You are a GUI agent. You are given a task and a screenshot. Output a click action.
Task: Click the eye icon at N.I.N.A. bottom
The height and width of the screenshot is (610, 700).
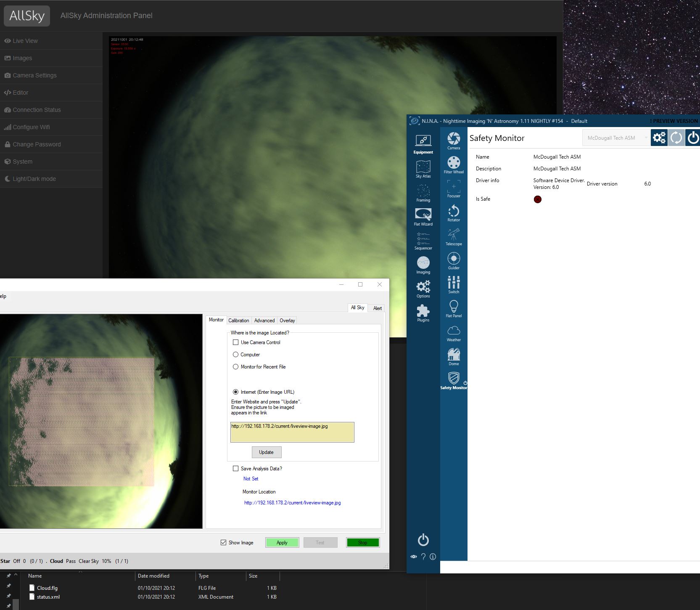click(x=414, y=557)
